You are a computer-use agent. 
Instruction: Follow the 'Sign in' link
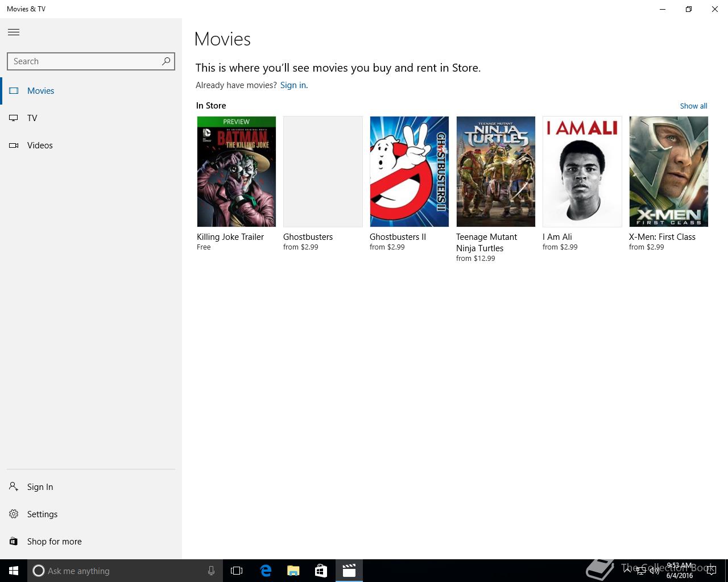[x=293, y=85]
